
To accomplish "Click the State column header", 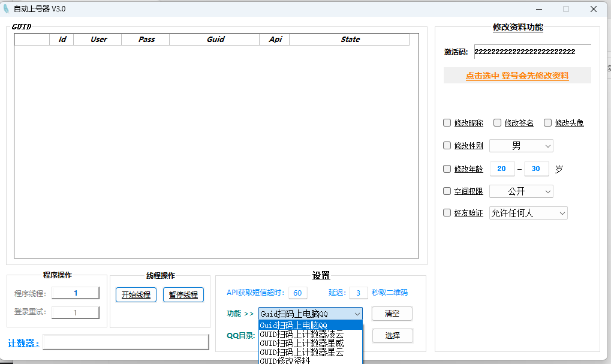I will coord(350,40).
